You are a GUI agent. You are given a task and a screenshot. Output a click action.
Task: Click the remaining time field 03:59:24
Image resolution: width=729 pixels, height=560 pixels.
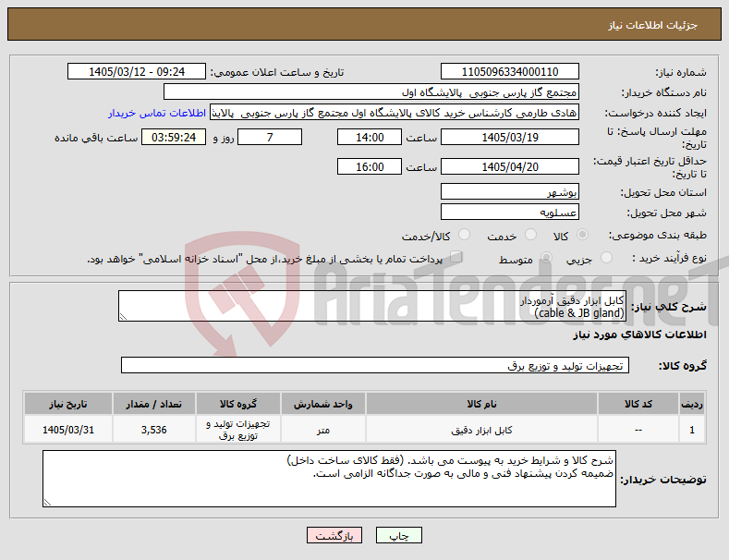click(x=174, y=137)
